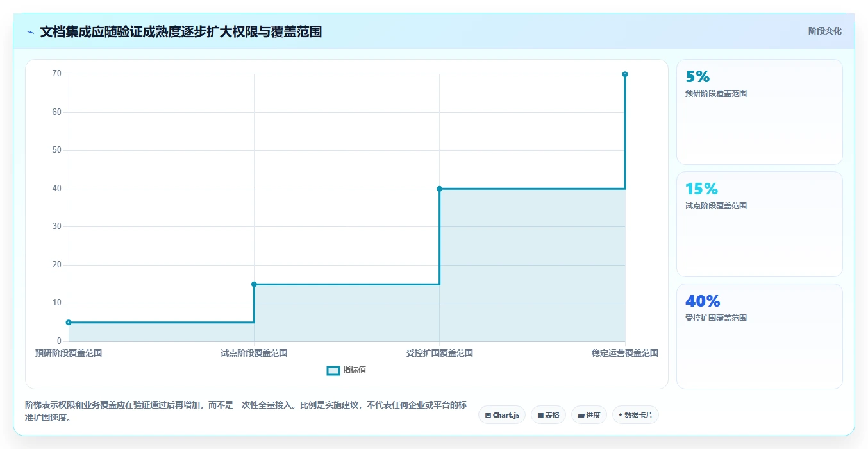Click the 5% card value
The height and width of the screenshot is (449, 868).
coord(697,77)
